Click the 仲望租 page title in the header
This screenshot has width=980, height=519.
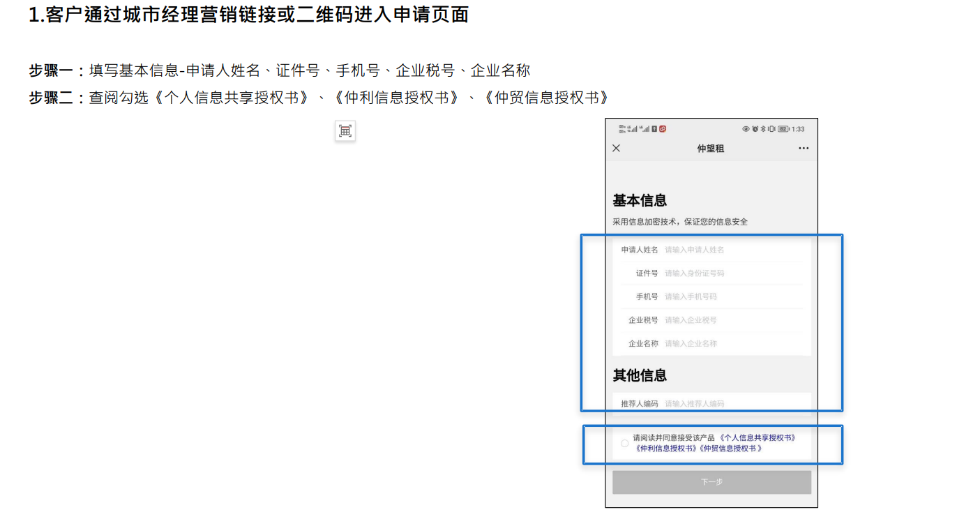(x=710, y=149)
